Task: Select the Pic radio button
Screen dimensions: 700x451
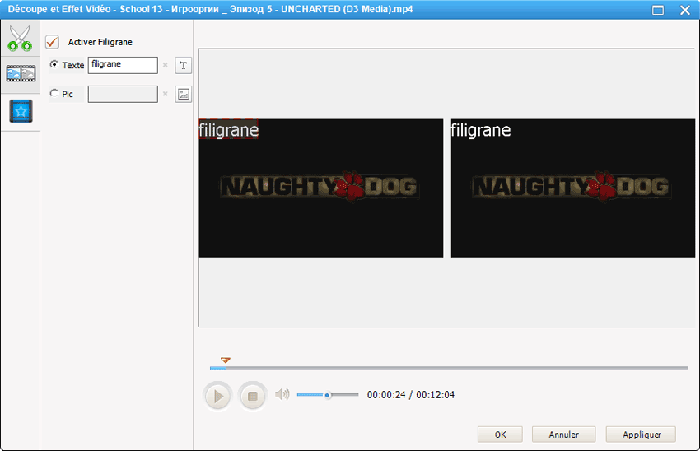Action: pyautogui.click(x=54, y=93)
